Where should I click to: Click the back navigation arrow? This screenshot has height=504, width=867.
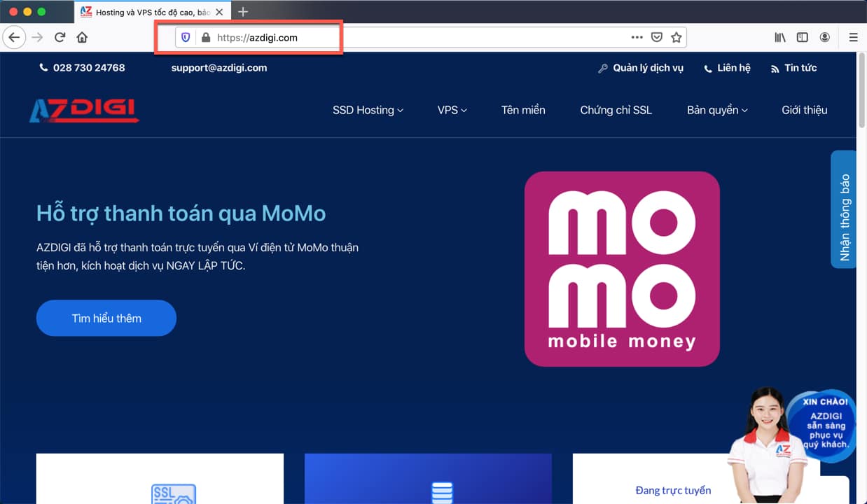pos(14,38)
